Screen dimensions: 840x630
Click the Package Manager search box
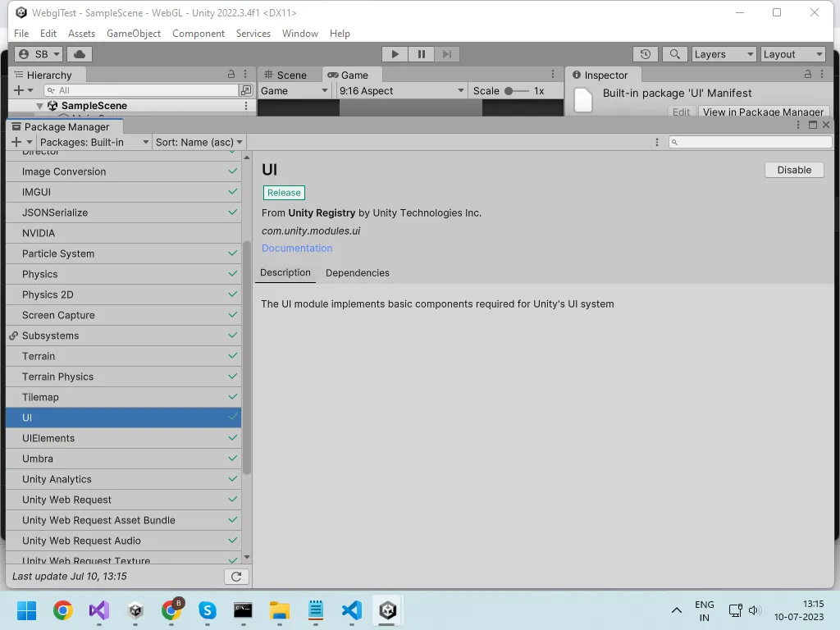tap(750, 142)
